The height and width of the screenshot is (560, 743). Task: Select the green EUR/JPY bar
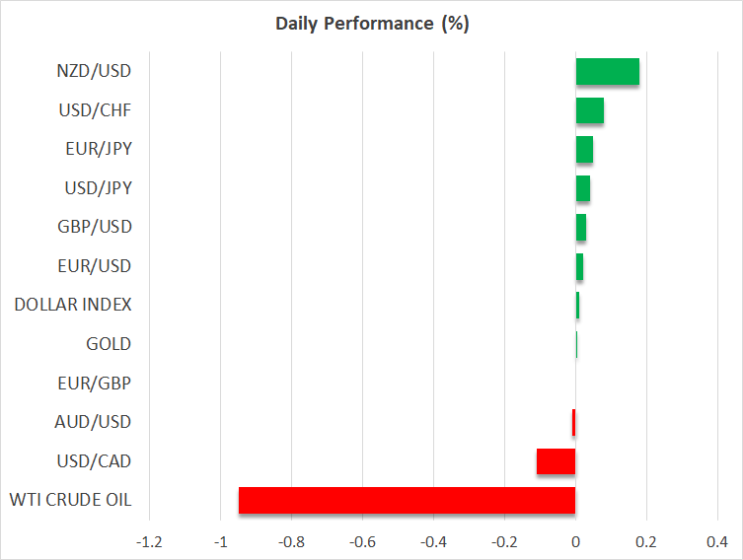click(584, 150)
